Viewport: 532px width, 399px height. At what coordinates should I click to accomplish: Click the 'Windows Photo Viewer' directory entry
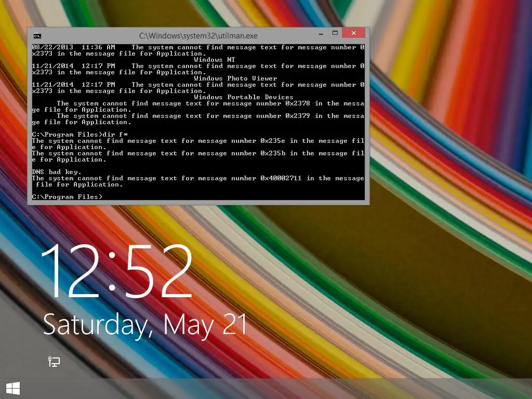tap(235, 78)
